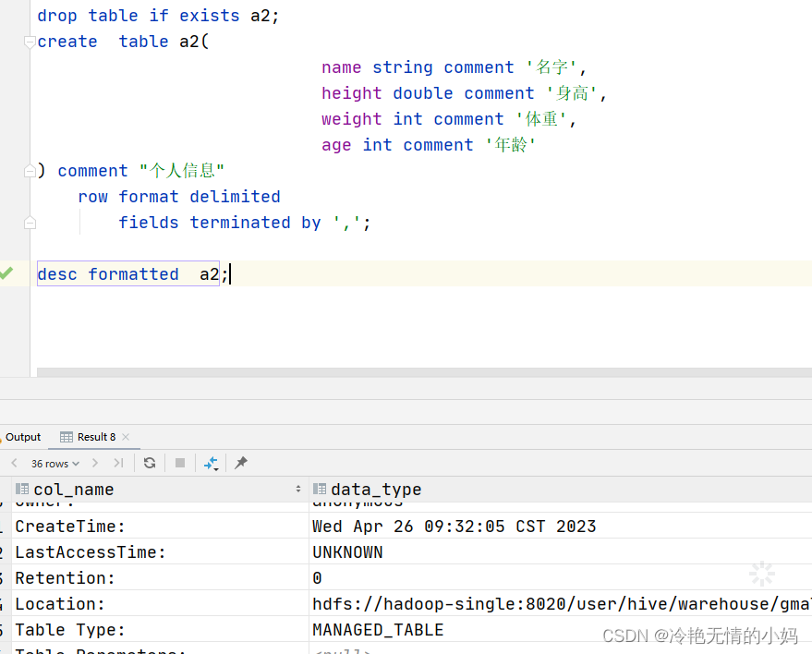Click the Wed Apr 26 09:32:05 CST 2023 value
This screenshot has width=812, height=654.
coord(454,527)
